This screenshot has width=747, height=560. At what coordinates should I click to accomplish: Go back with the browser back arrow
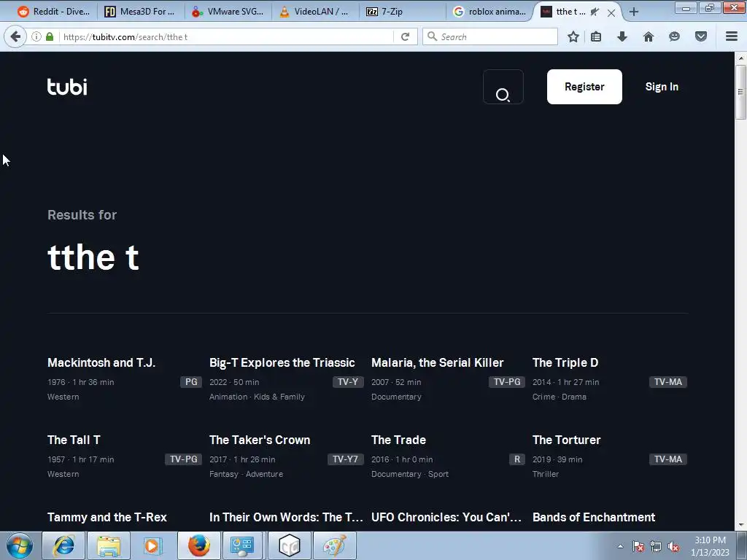tap(15, 36)
